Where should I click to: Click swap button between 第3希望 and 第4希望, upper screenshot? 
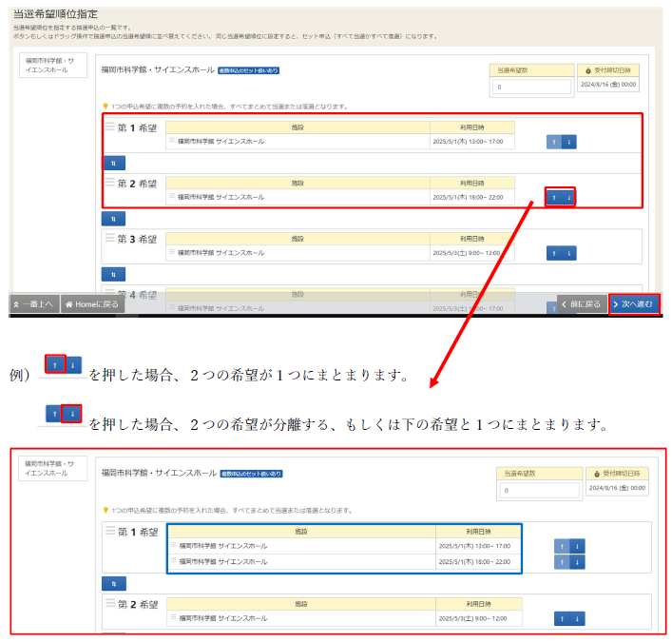coord(113,275)
